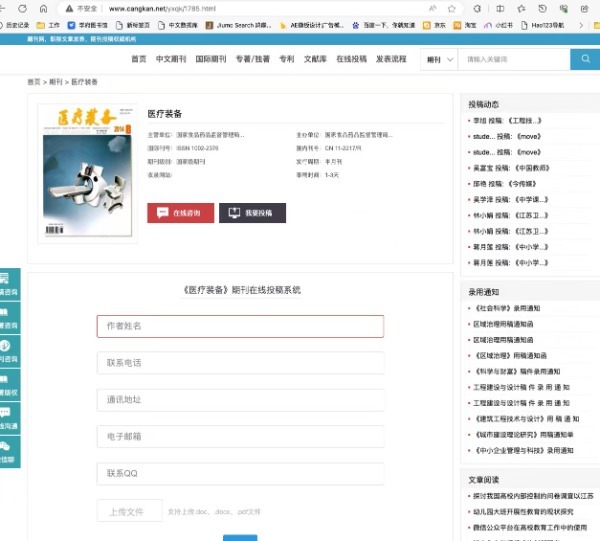The image size is (600, 541).
Task: Click into the 电子邮箱 input field
Action: [240, 436]
